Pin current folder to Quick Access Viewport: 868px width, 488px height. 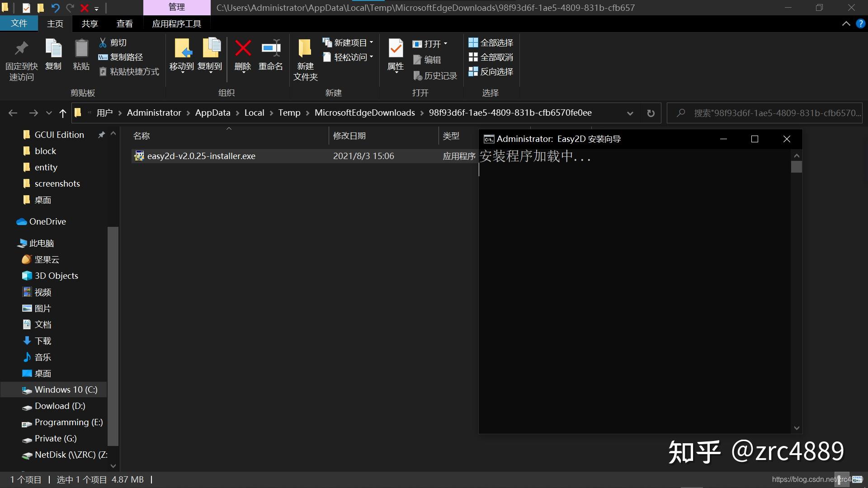pyautogui.click(x=21, y=59)
